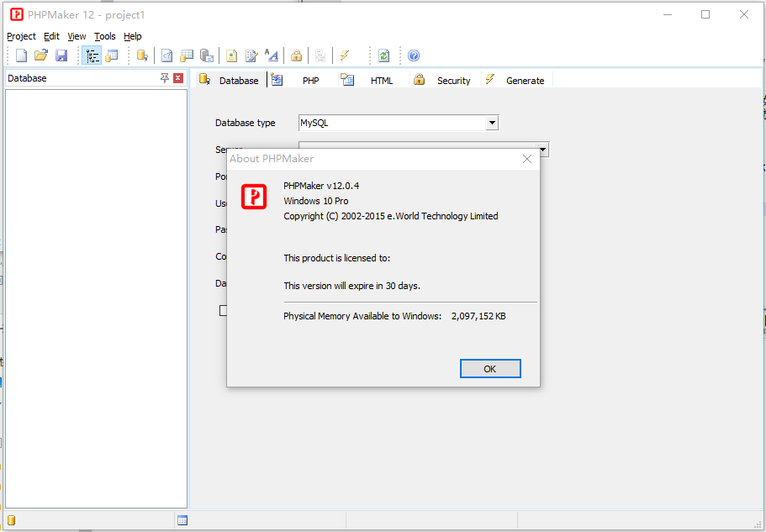Click the font style 'A' toolbar icon
This screenshot has height=532, width=766.
pos(272,55)
